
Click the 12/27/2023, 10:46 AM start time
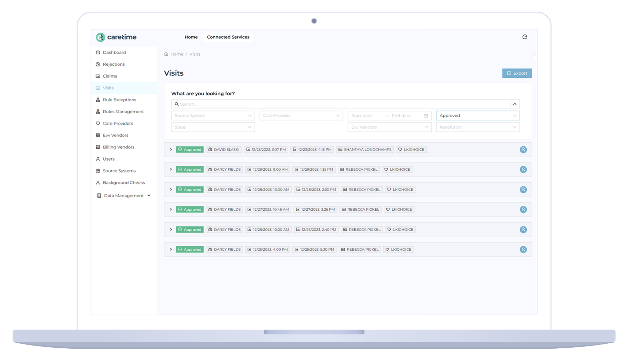coord(268,210)
